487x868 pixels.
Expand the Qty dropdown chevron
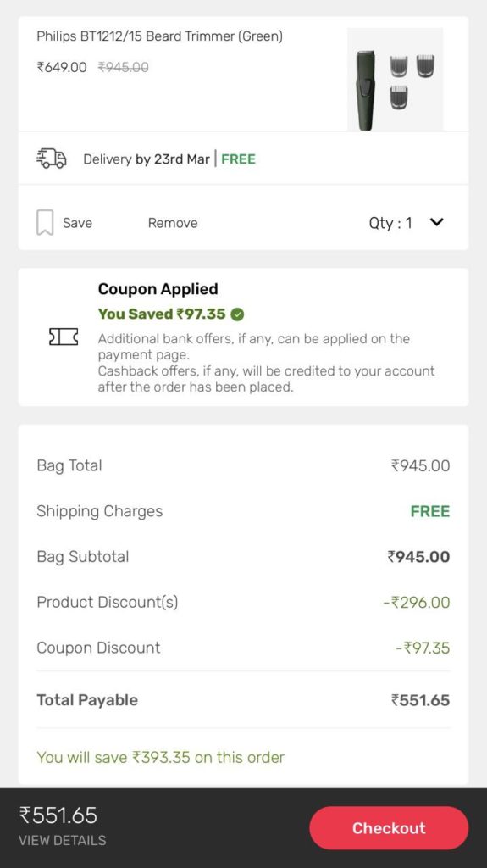437,223
